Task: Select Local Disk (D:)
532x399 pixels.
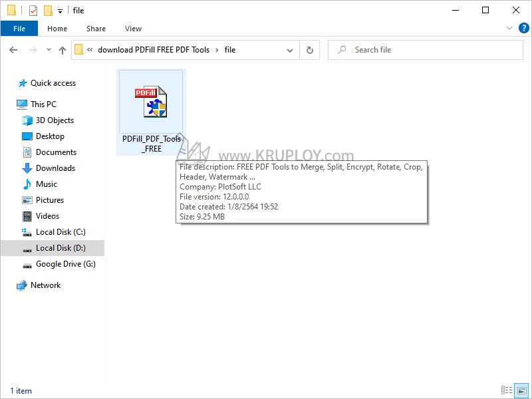Action: click(61, 247)
